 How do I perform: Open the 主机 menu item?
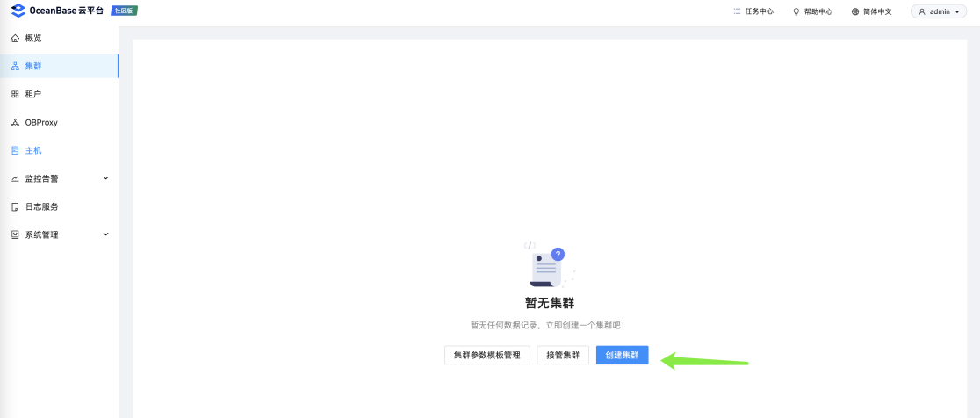59,150
